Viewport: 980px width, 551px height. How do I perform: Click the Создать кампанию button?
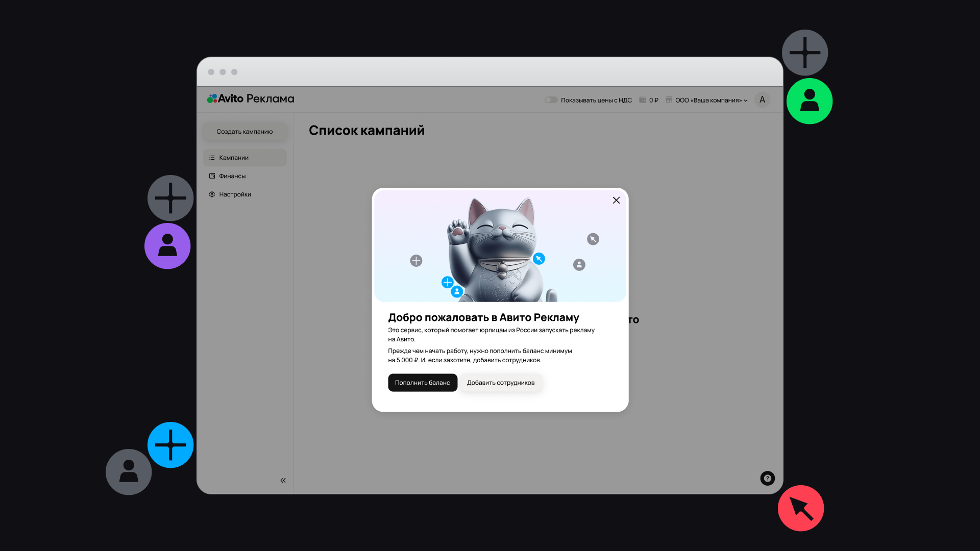point(244,132)
